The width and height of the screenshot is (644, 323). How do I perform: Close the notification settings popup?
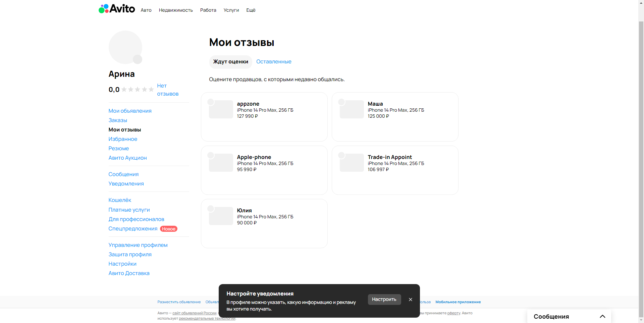click(x=411, y=300)
